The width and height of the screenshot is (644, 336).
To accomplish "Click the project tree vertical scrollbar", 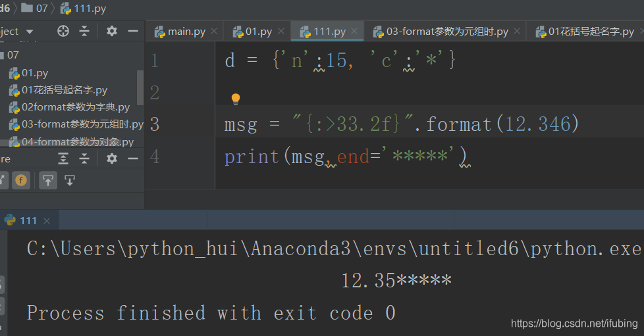I will coord(140,87).
